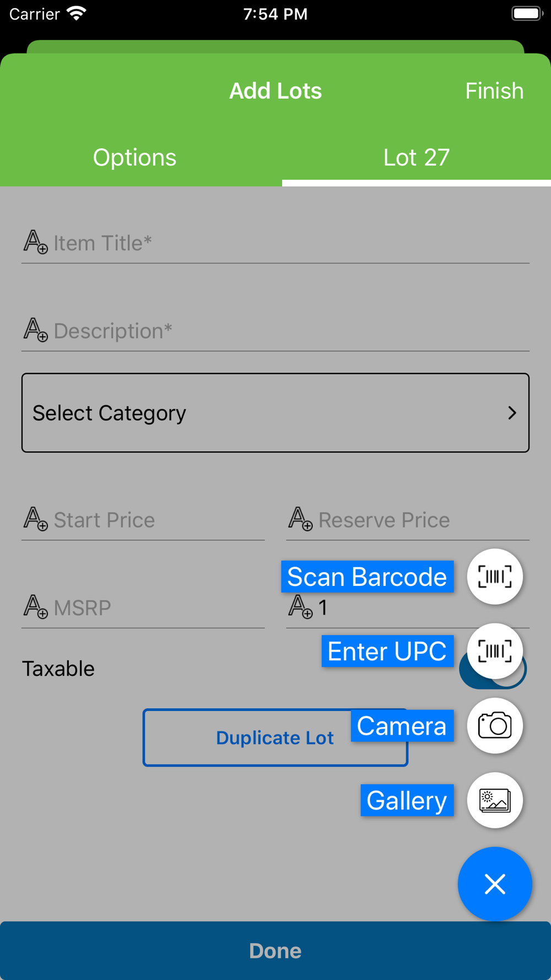Click the Duplicate Lot button
Image resolution: width=551 pixels, height=980 pixels.
pyautogui.click(x=248, y=737)
